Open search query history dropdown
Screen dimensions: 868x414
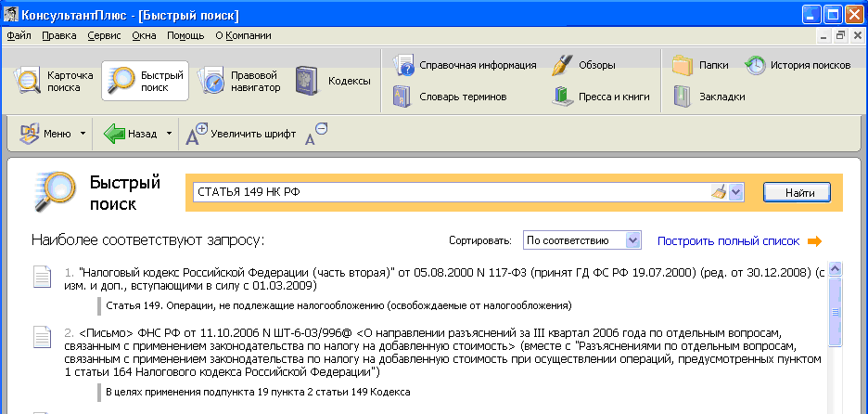(x=735, y=193)
